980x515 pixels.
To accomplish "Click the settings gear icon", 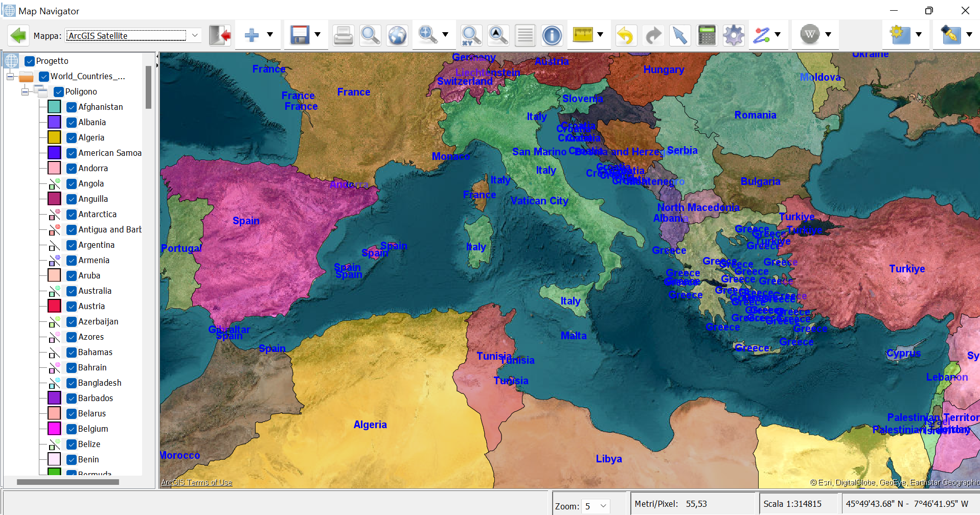I will (734, 36).
